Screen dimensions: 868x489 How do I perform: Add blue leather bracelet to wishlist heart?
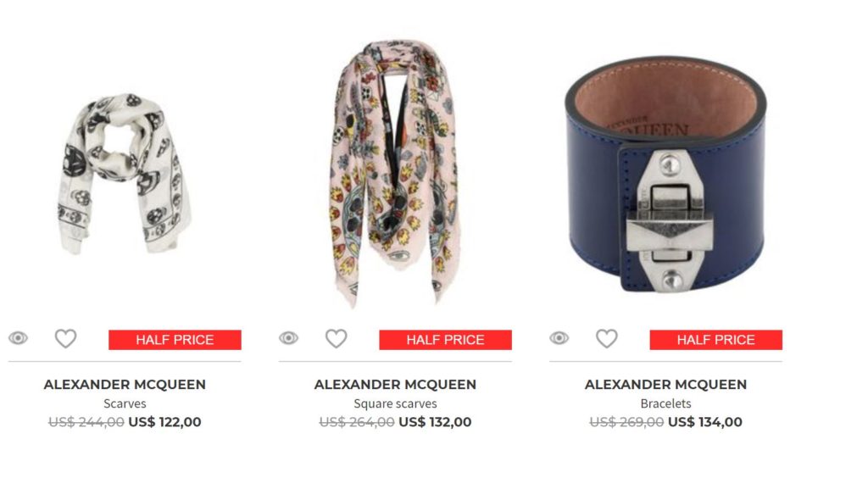pyautogui.click(x=607, y=338)
